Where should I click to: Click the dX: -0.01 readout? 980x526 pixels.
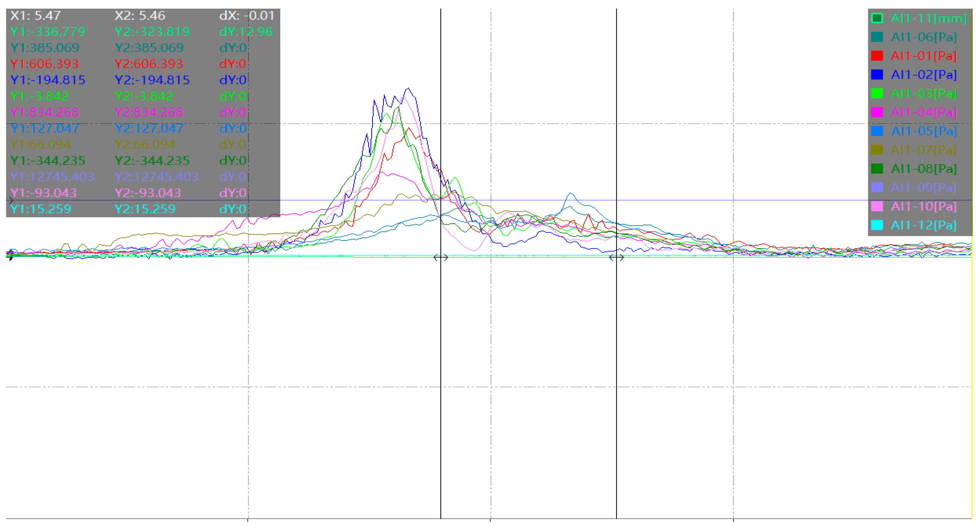(x=247, y=16)
